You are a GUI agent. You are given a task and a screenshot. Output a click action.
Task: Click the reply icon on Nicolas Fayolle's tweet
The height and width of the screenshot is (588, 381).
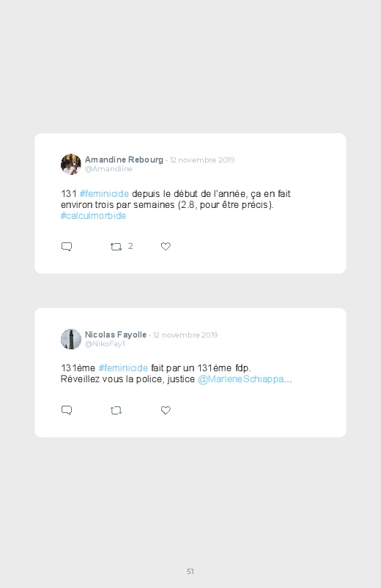[67, 410]
